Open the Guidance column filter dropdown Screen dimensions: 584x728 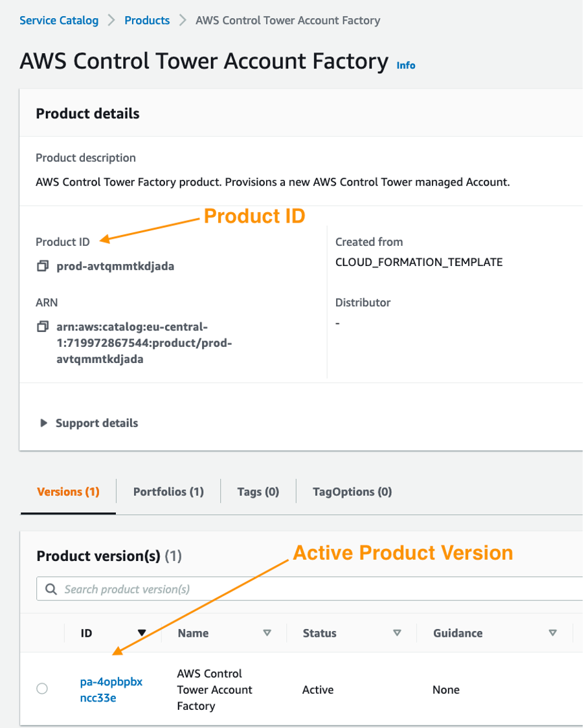coord(552,633)
